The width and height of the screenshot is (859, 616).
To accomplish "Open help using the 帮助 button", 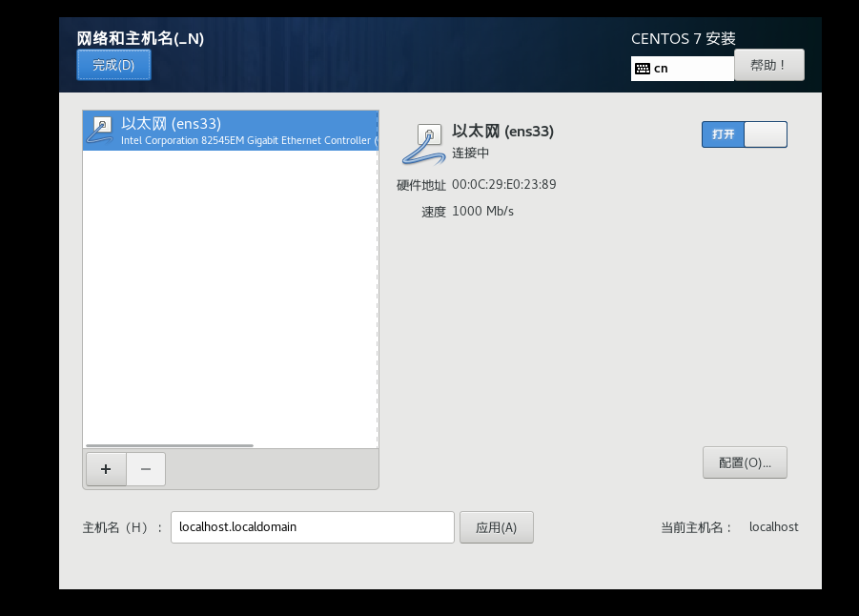I will pyautogui.click(x=768, y=65).
